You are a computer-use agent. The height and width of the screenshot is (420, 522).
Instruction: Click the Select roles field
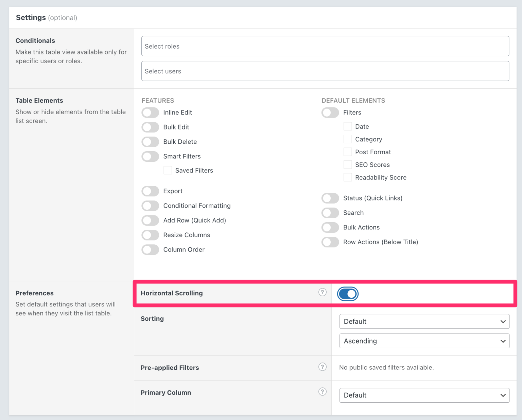coord(325,46)
